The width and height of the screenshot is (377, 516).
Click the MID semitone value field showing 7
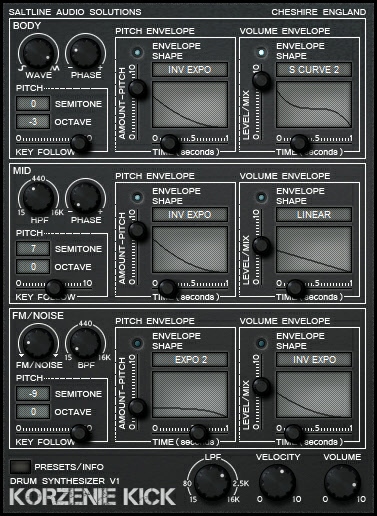pyautogui.click(x=33, y=249)
